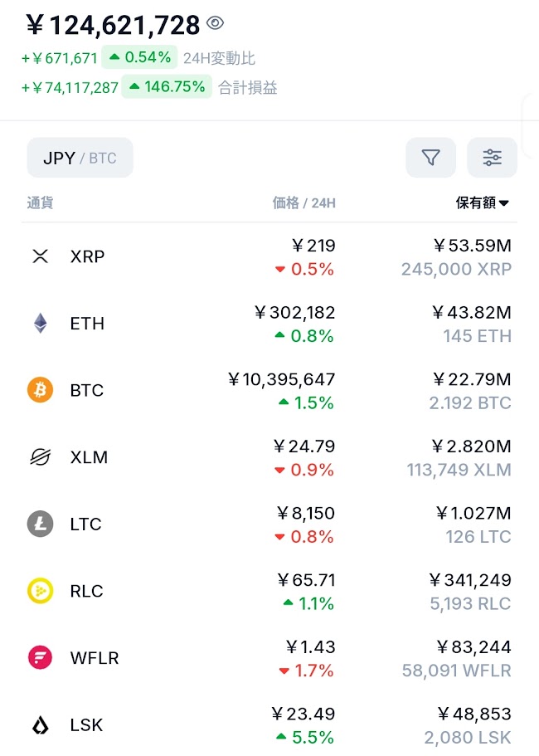Open the sliders settings button

pyautogui.click(x=492, y=158)
